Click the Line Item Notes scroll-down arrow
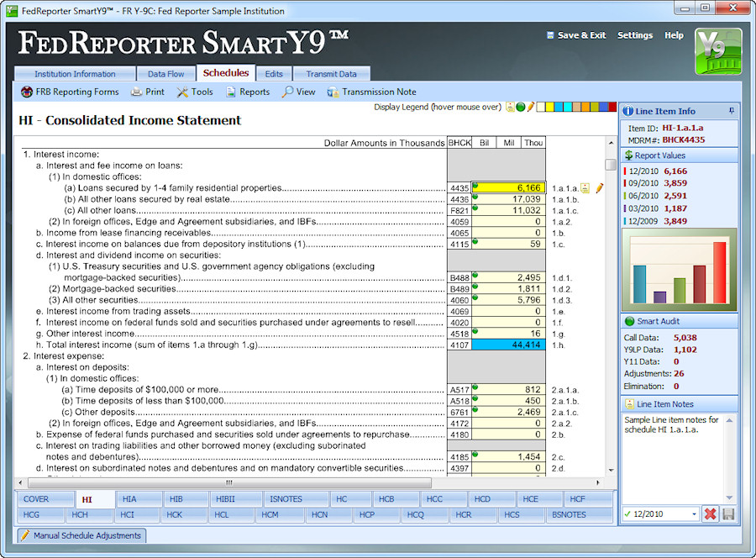756x558 pixels. pos(729,497)
